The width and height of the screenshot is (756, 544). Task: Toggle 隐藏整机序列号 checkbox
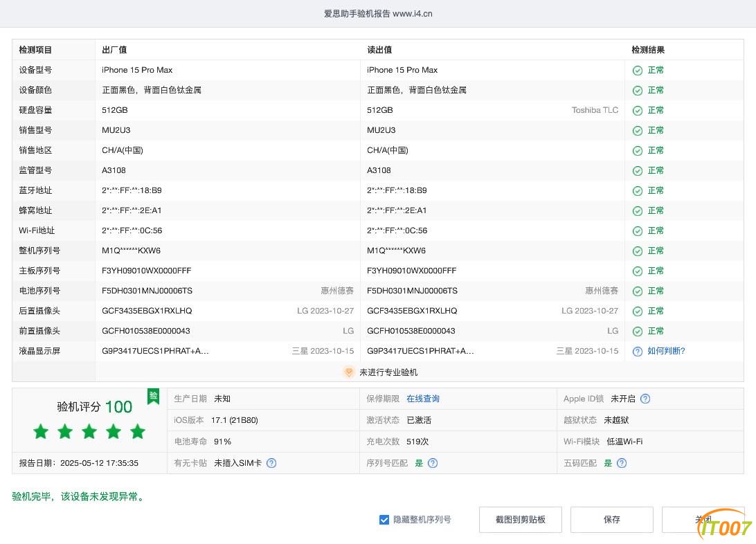click(x=384, y=519)
